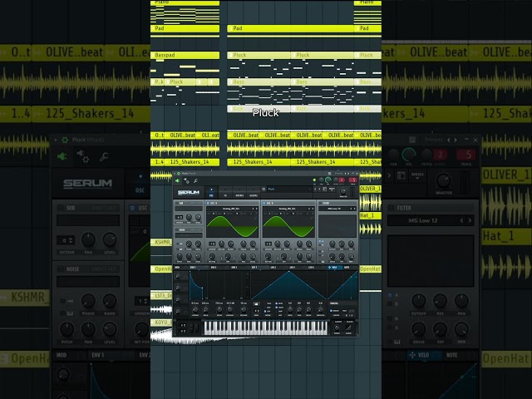Select previous filter type arrow
This screenshot has width=532, height=399.
coord(351,209)
